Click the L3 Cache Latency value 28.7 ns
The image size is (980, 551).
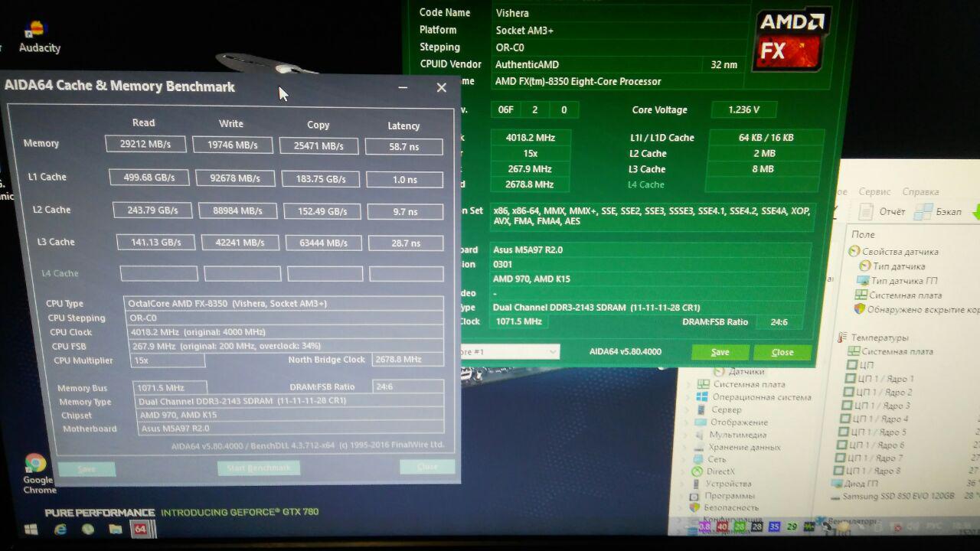coord(406,243)
